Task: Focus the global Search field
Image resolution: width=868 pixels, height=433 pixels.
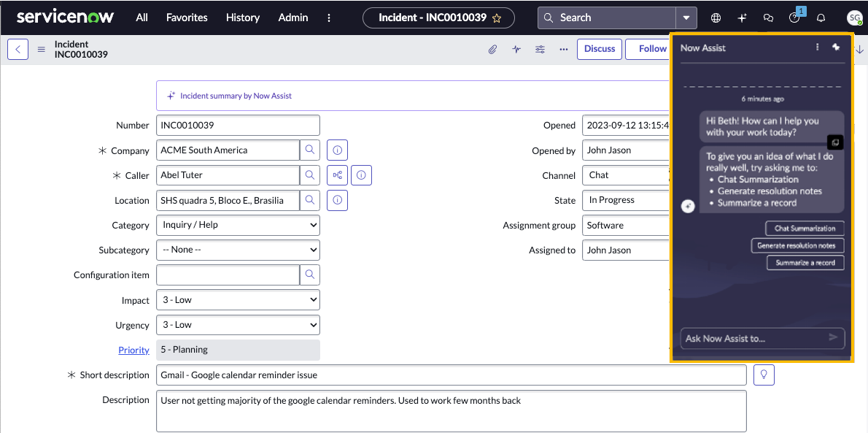Action: [x=607, y=18]
